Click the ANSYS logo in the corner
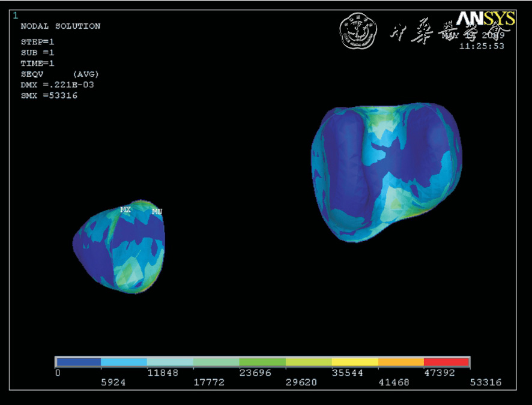 (485, 19)
